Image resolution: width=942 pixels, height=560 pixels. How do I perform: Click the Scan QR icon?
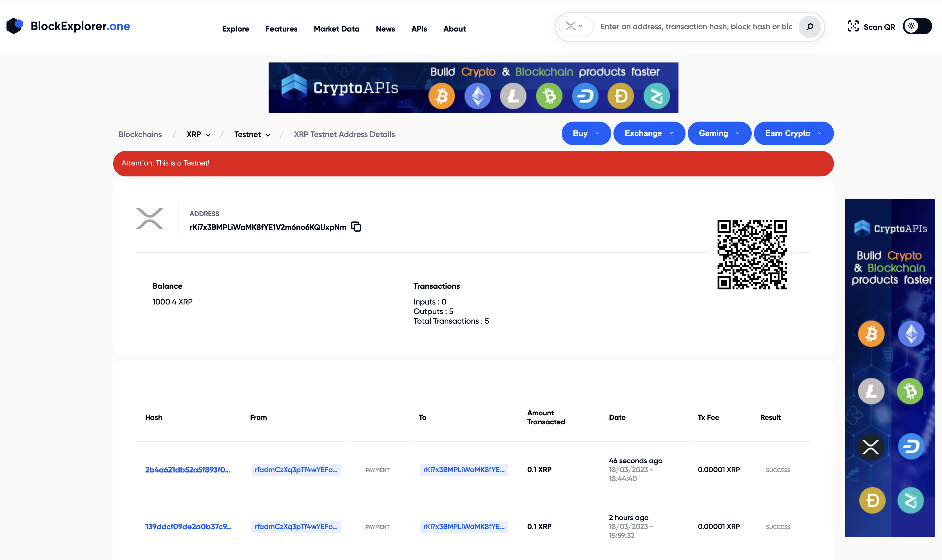[x=853, y=26]
